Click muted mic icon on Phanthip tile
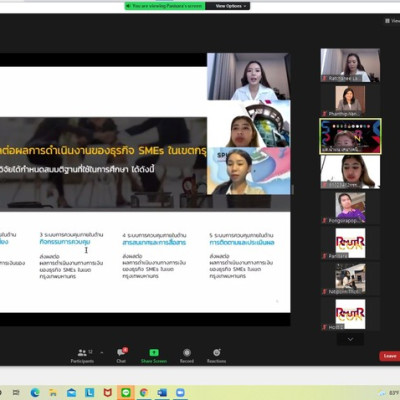 click(324, 114)
